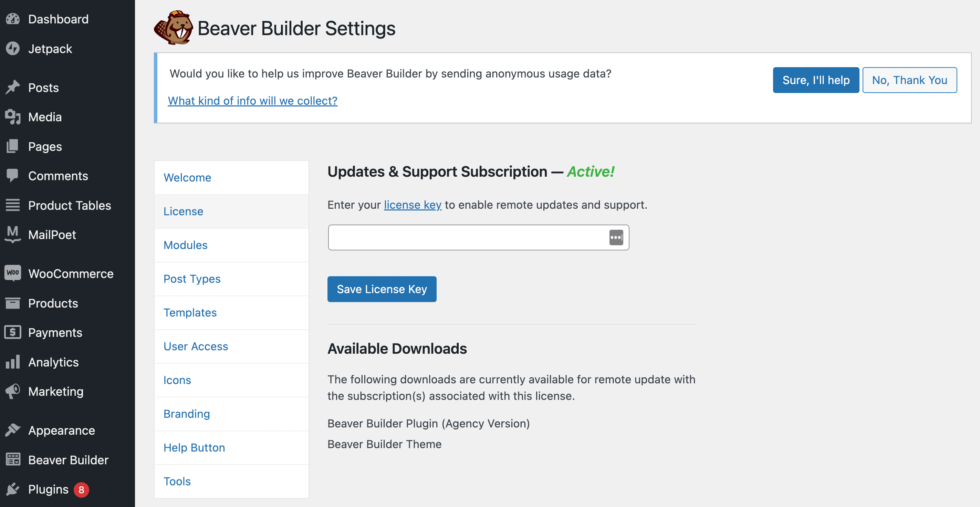Click the MailPoet M icon

(x=13, y=235)
